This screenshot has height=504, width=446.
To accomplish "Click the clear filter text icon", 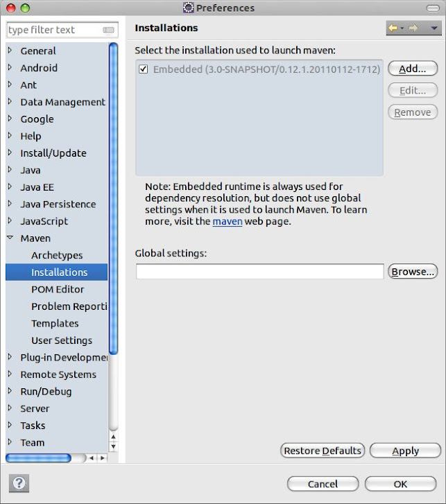I will (x=108, y=30).
